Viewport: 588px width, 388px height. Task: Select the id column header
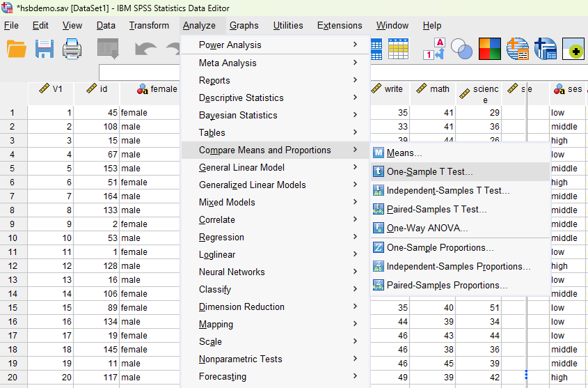click(x=96, y=93)
